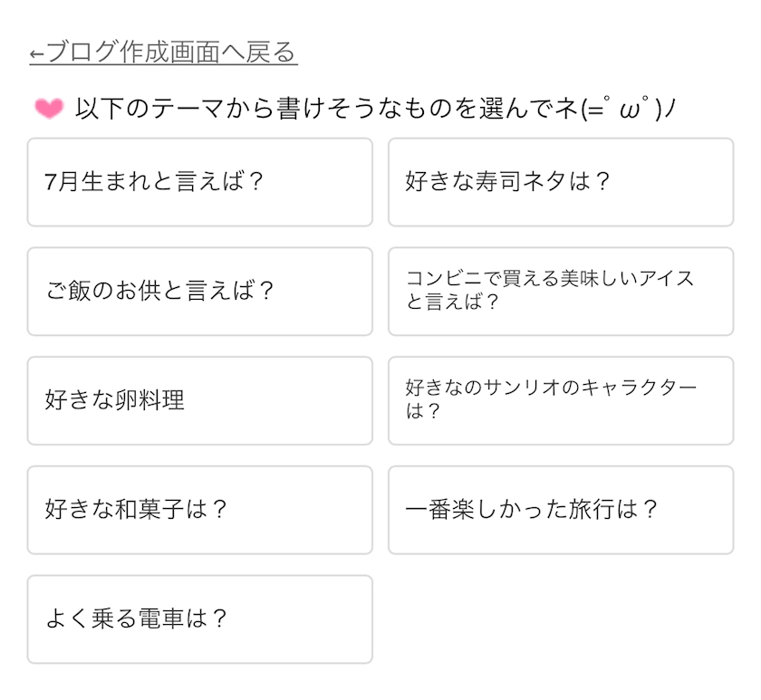Select 好きなのサンリオのキャラクターは？ theme
This screenshot has width=761, height=700.
560,400
